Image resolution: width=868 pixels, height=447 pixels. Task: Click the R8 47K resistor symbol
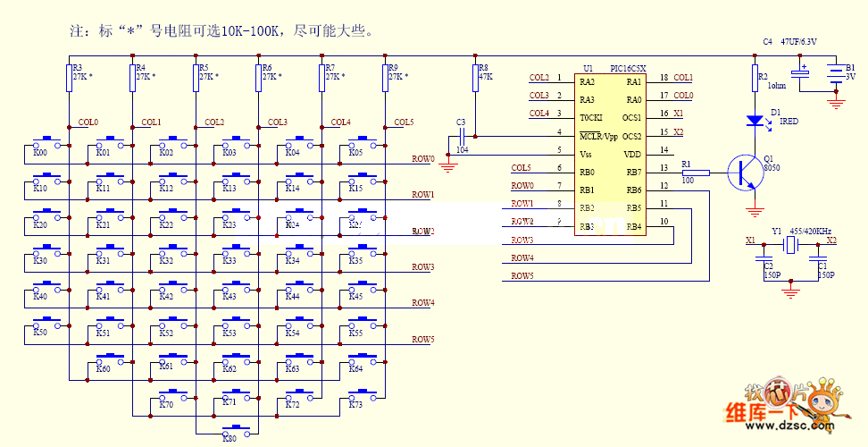point(474,80)
